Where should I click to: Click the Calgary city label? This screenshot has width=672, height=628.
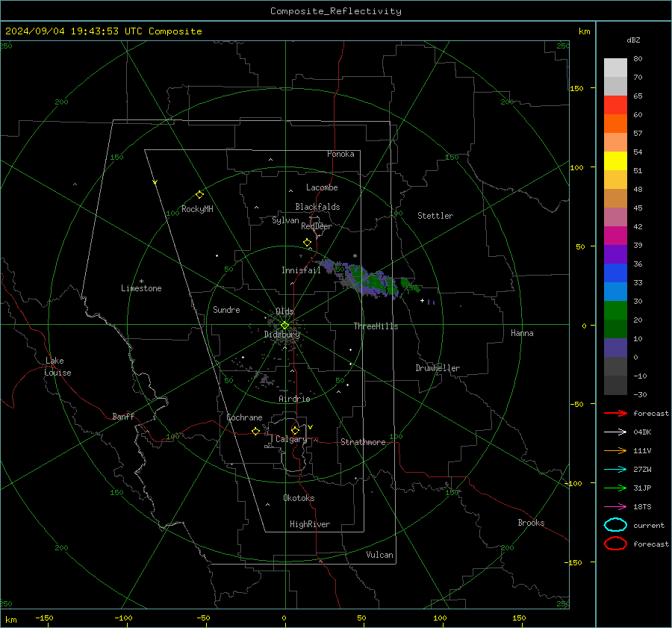point(291,439)
